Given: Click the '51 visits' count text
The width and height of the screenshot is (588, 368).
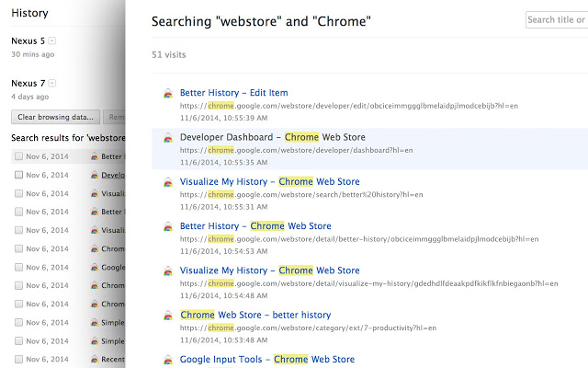Looking at the screenshot, I should [169, 55].
